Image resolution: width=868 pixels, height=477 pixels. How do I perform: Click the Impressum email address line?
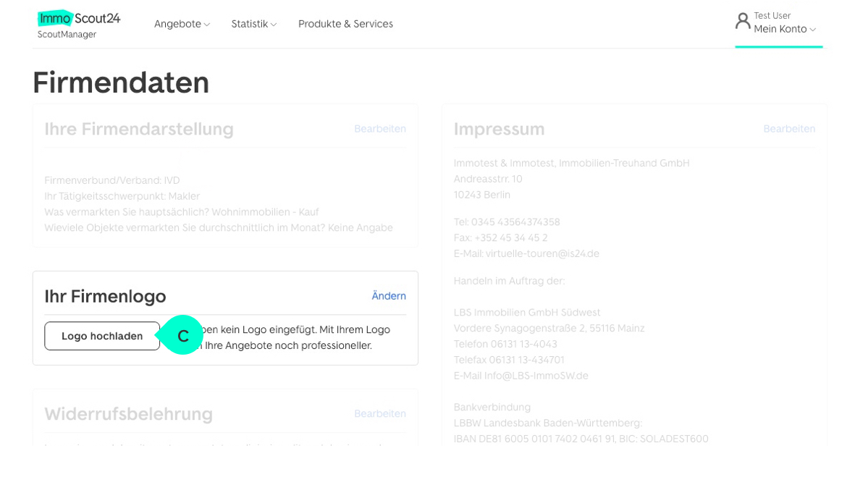click(x=526, y=253)
